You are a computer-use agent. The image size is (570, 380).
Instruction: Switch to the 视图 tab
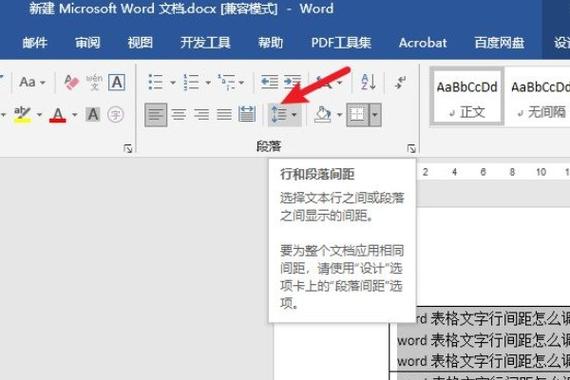click(x=140, y=43)
